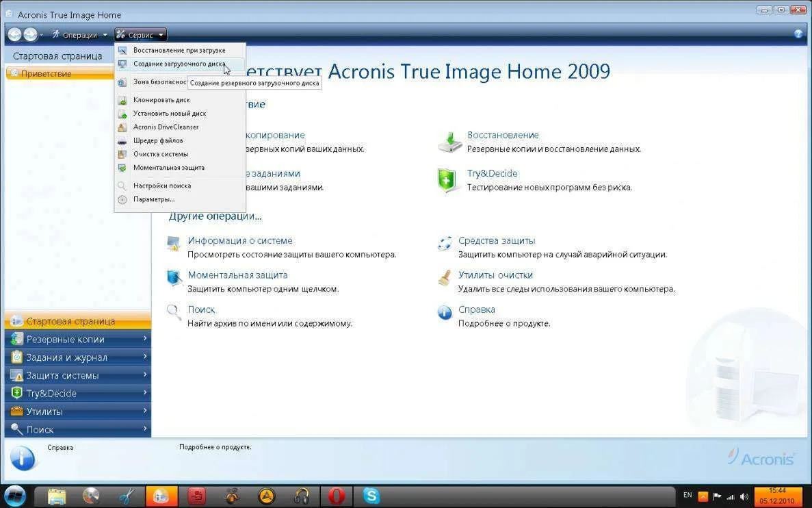812x508 pixels.
Task: Click the Acronis DriveCleanser menu icon
Action: [122, 127]
